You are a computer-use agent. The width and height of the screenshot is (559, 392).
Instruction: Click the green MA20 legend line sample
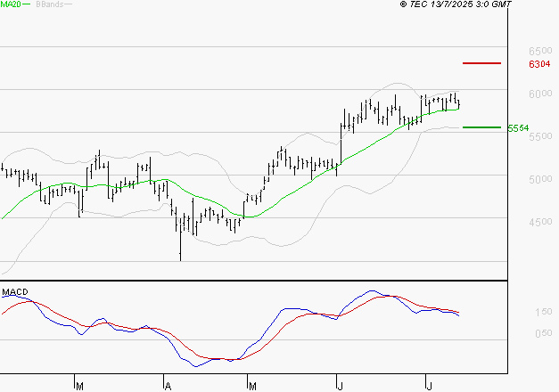(x=27, y=4)
